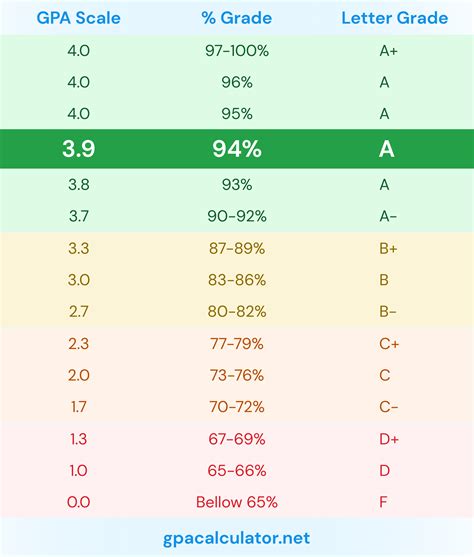Select the 90-92% grade range

tap(237, 216)
